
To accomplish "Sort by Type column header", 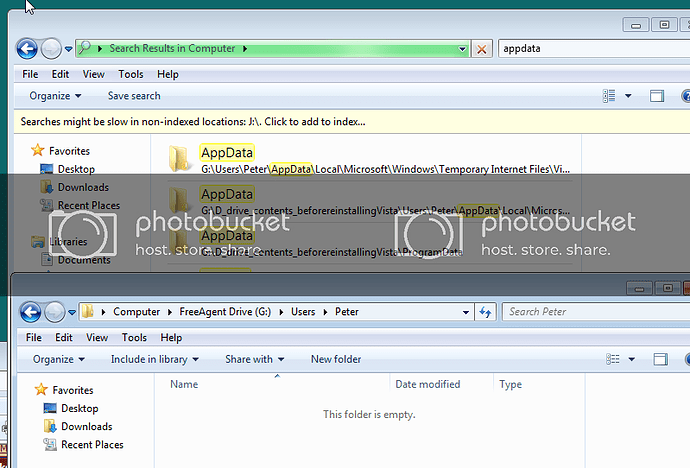I will pos(539,384).
